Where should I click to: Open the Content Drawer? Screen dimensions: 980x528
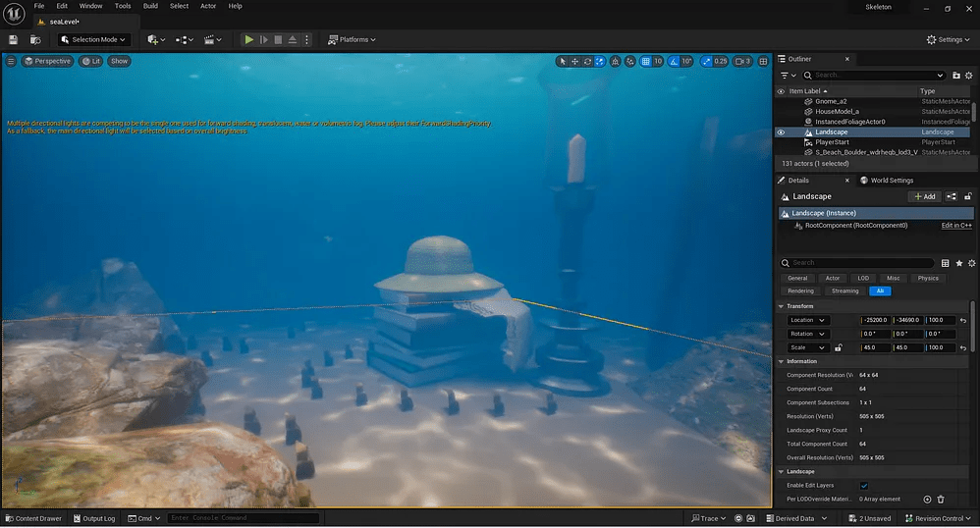[33, 518]
